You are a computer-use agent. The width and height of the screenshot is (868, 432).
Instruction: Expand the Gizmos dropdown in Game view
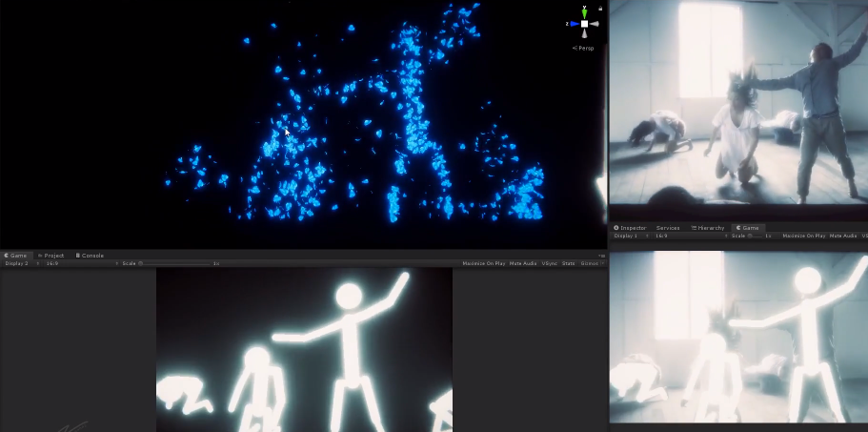(591, 263)
